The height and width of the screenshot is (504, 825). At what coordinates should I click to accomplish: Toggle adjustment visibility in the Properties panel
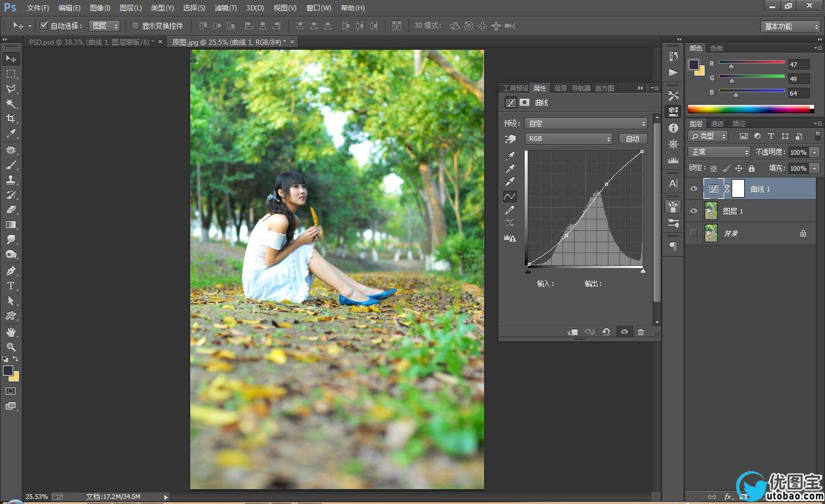624,332
